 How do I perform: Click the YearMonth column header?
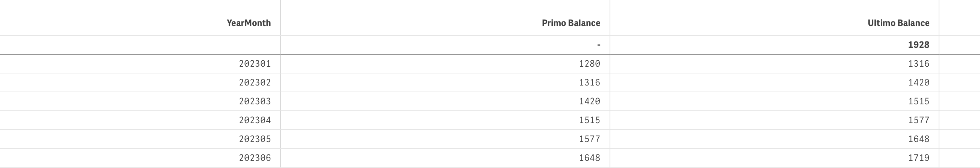(x=249, y=23)
